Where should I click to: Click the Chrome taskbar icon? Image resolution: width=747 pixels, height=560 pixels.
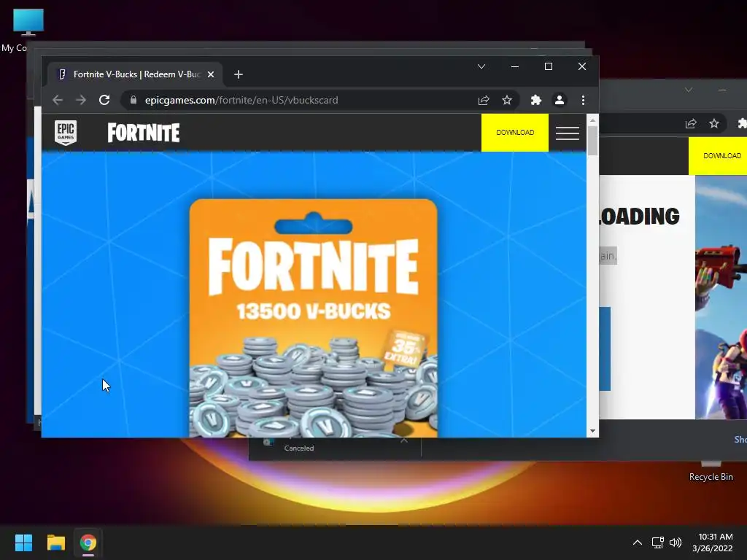pos(88,542)
